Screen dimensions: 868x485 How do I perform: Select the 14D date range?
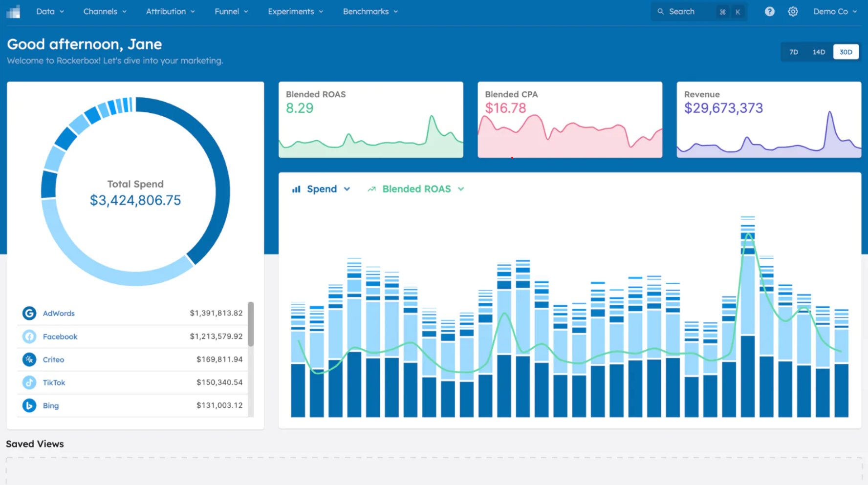tap(819, 52)
